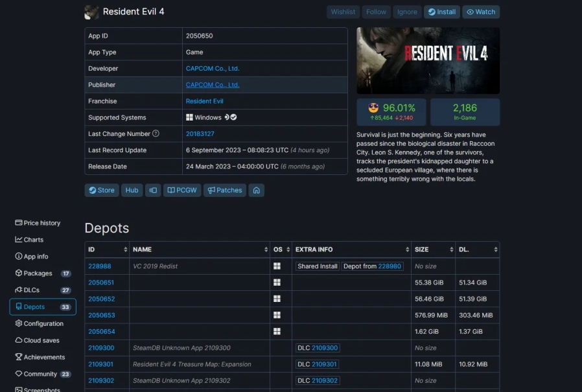The image size is (582, 392).
Task: Open the Store page button
Action: point(102,190)
